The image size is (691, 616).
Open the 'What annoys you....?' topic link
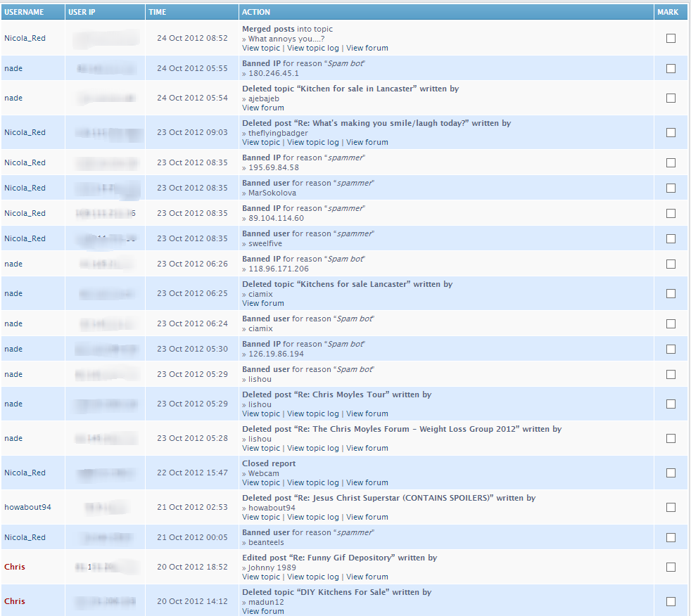286,39
